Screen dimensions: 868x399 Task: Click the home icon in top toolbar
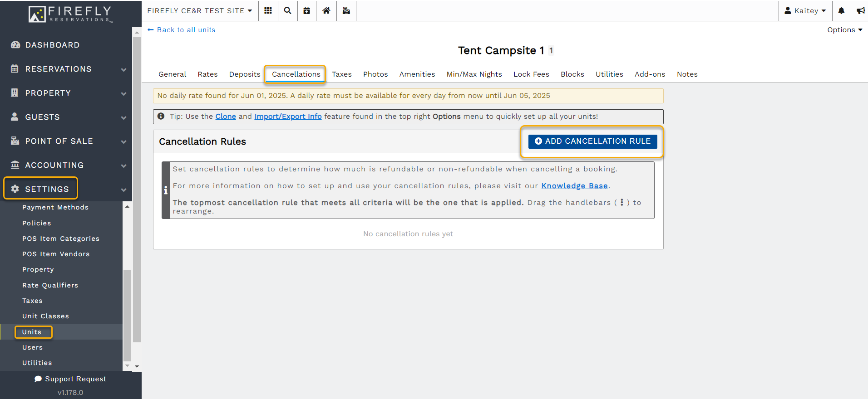tap(326, 10)
